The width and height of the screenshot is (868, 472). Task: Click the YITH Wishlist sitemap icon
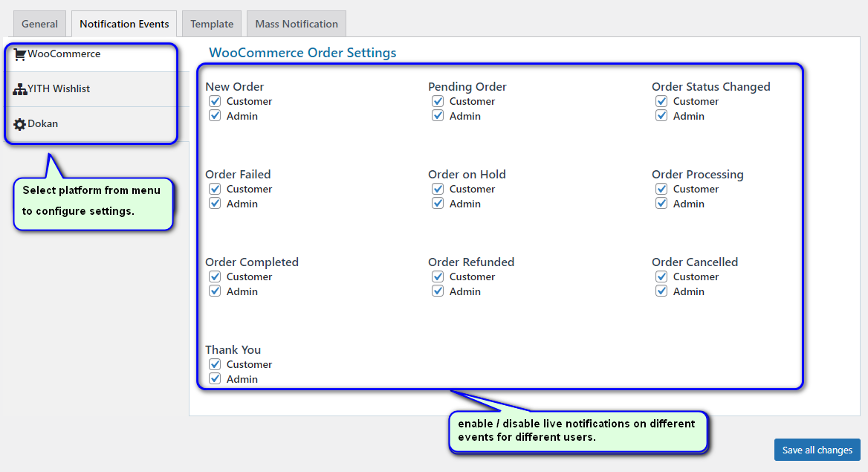tap(20, 89)
